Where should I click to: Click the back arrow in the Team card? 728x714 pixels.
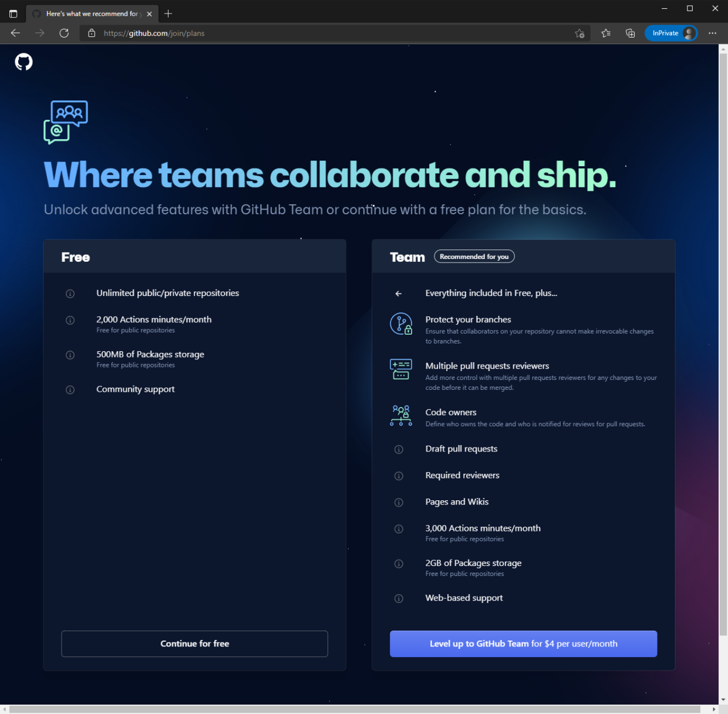pyautogui.click(x=399, y=293)
